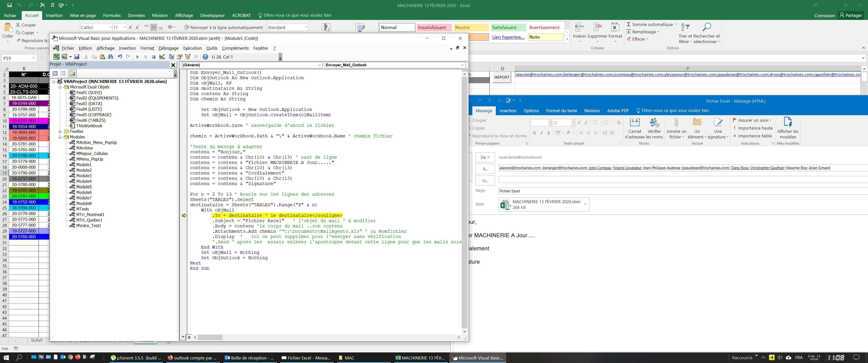868x363 pixels.
Task: Open the Outils menu in VBA editor
Action: point(212,48)
